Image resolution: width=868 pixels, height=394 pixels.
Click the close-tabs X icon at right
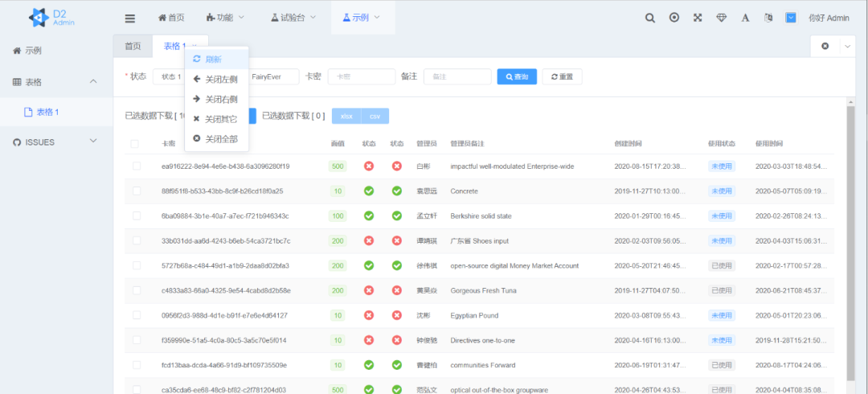(825, 47)
